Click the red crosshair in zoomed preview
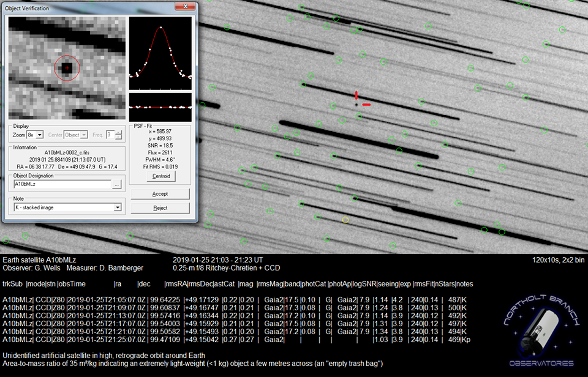The image size is (588, 377). coord(67,67)
